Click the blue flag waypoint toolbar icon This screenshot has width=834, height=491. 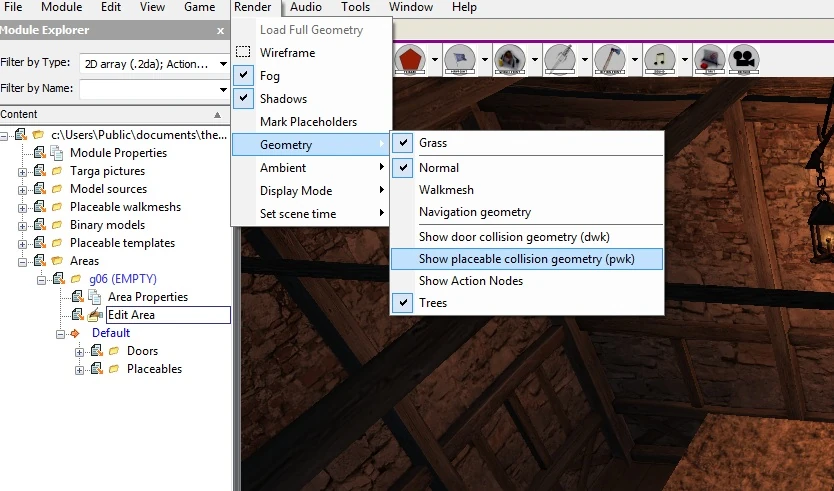(x=460, y=59)
